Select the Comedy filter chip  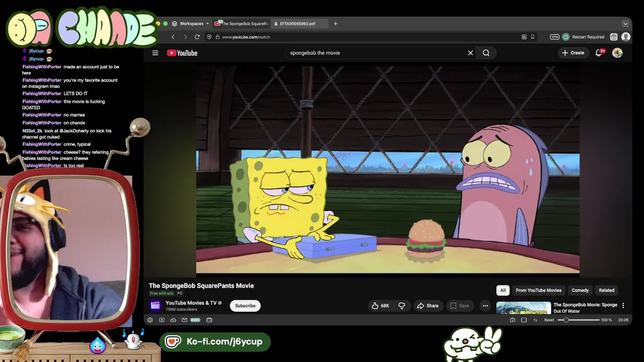click(x=580, y=290)
